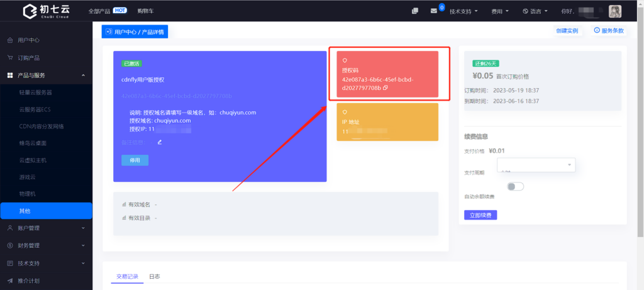Copy the authorization code with copy icon
This screenshot has height=290, width=644.
click(x=386, y=88)
